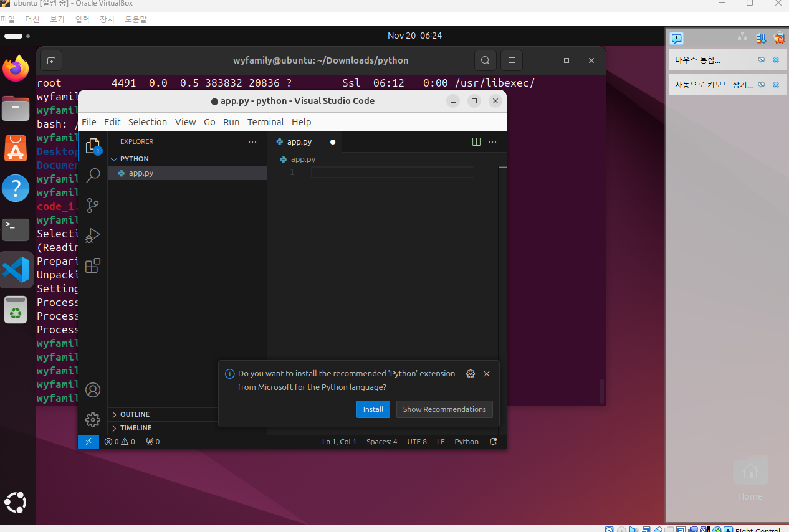Open VirtualBox 보기 menu
The image size is (789, 532).
click(x=57, y=19)
